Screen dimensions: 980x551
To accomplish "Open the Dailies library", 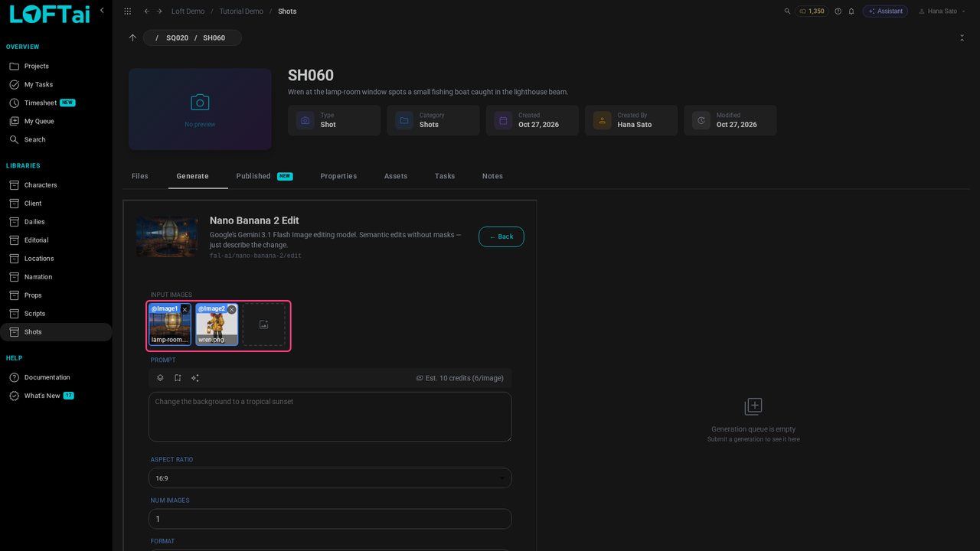I will 56,221.
